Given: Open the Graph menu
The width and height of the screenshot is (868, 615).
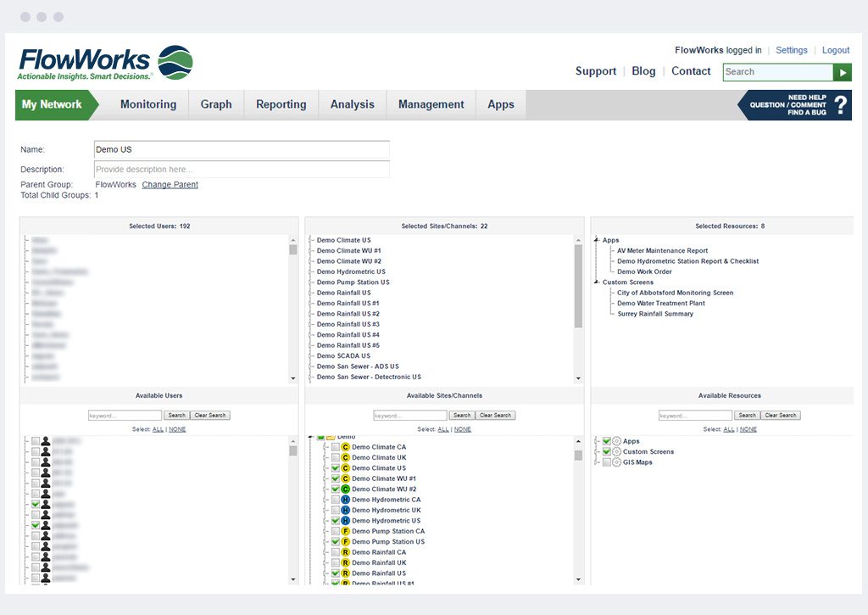Looking at the screenshot, I should coord(216,104).
